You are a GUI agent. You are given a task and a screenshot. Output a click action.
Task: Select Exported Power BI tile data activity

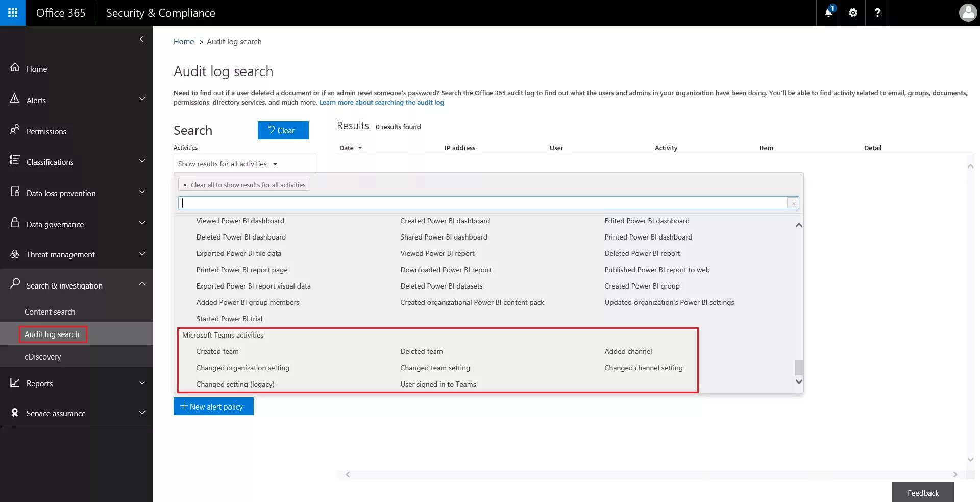239,253
